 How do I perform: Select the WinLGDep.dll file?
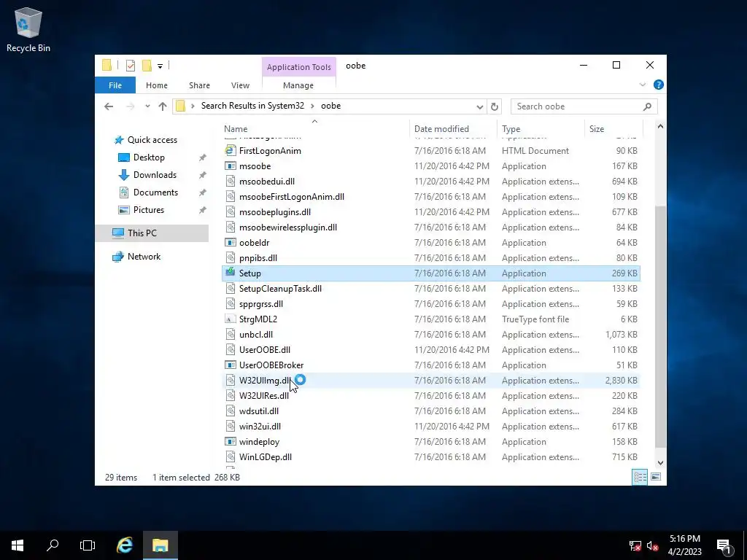click(x=430, y=457)
